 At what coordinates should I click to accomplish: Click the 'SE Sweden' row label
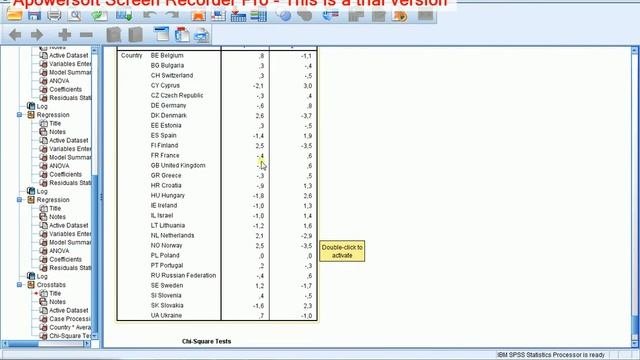(x=167, y=286)
